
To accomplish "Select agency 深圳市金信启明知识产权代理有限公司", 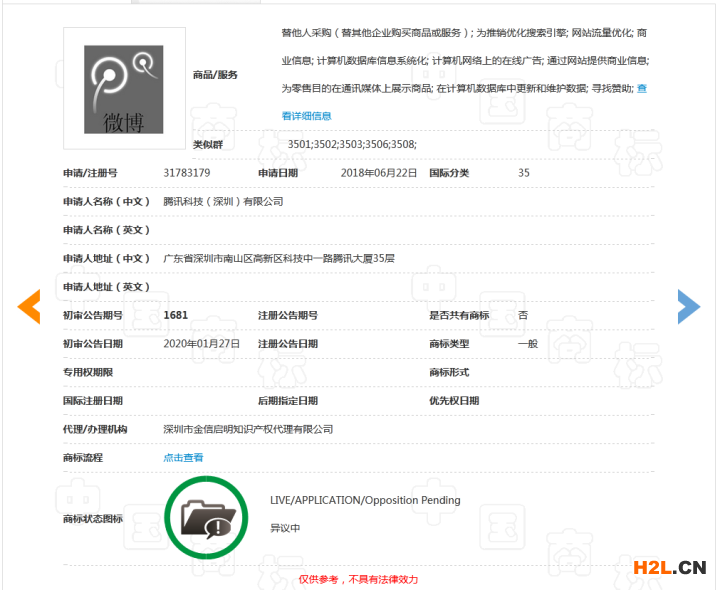I will click(248, 429).
